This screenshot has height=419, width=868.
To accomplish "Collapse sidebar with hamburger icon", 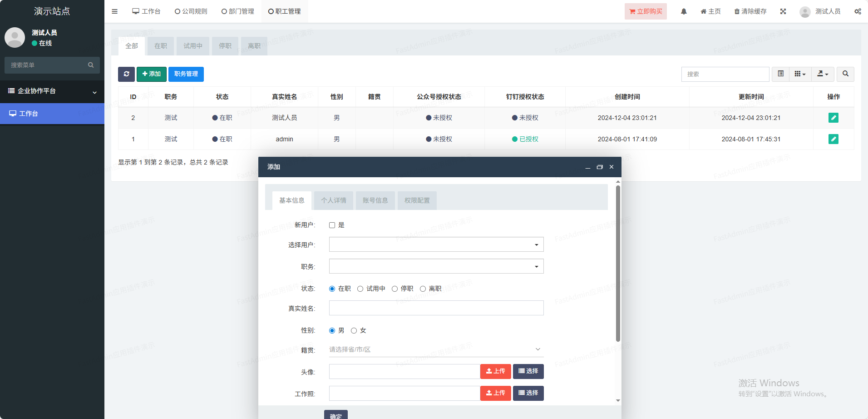I will (x=115, y=11).
